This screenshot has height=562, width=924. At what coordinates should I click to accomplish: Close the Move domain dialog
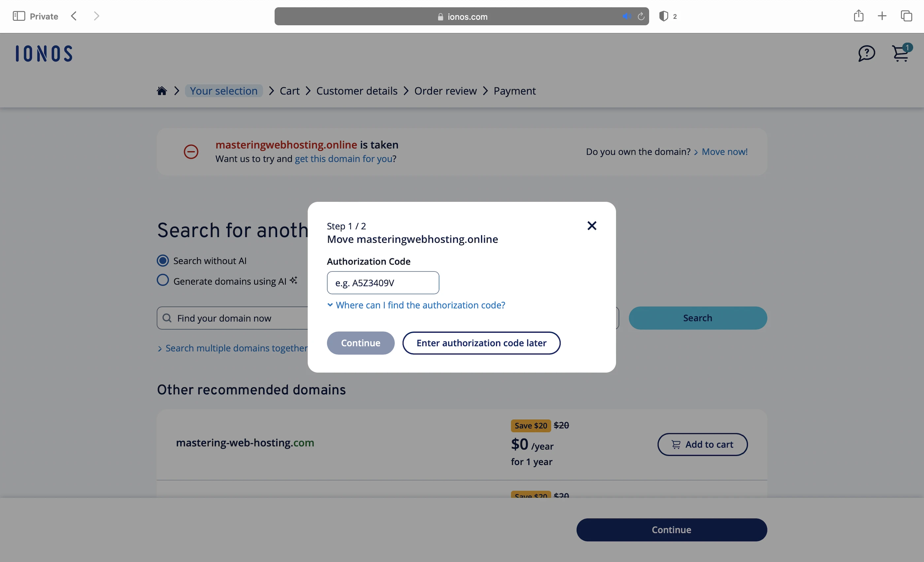tap(591, 226)
